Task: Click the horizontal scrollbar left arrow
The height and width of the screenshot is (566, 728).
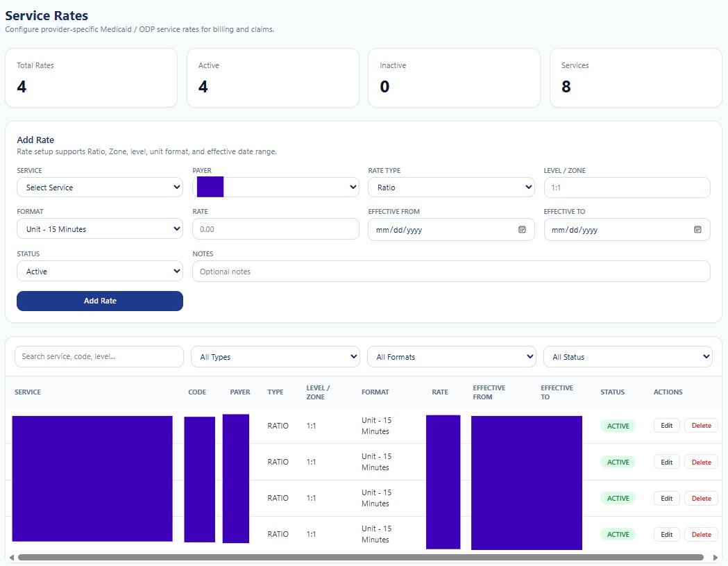Action: [x=12, y=557]
